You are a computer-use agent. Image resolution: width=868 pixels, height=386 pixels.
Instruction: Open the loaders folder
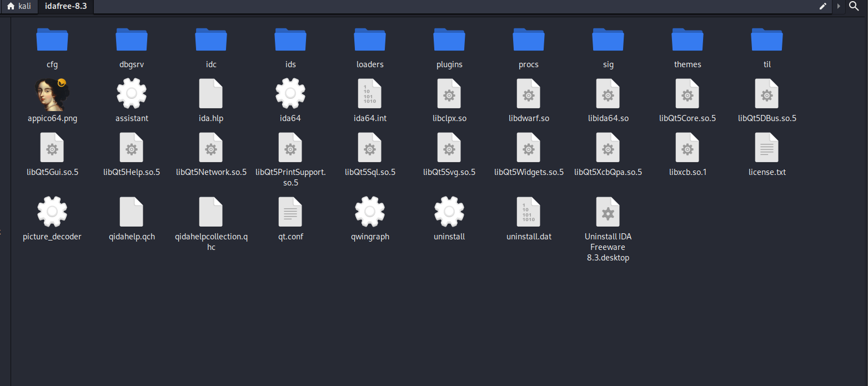click(370, 41)
